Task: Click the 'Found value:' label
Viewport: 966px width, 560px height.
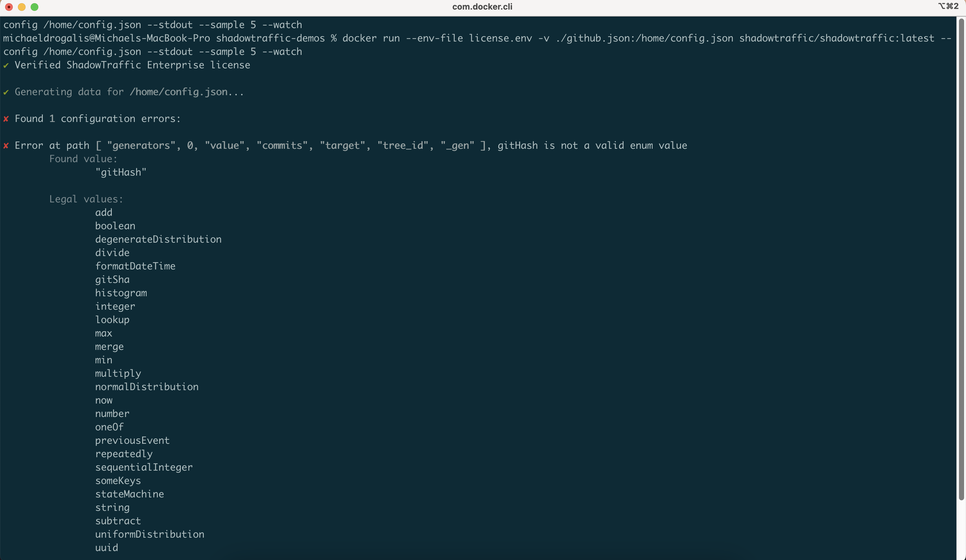Action: click(83, 159)
